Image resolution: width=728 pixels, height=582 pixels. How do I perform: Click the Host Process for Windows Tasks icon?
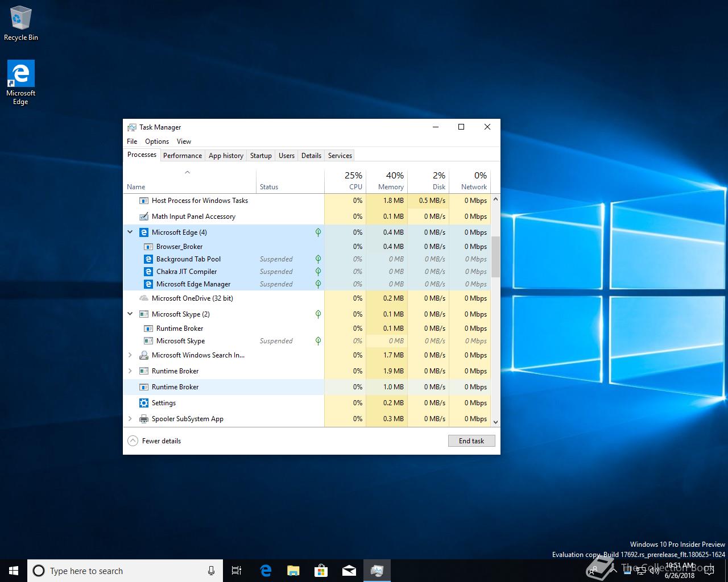click(x=144, y=201)
